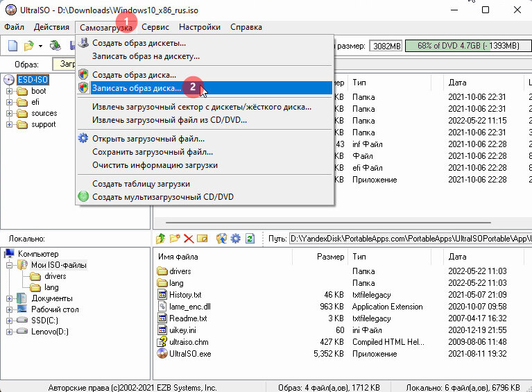This screenshot has height=392, width=532.
Task: Open the Сервис menu
Action: [155, 27]
